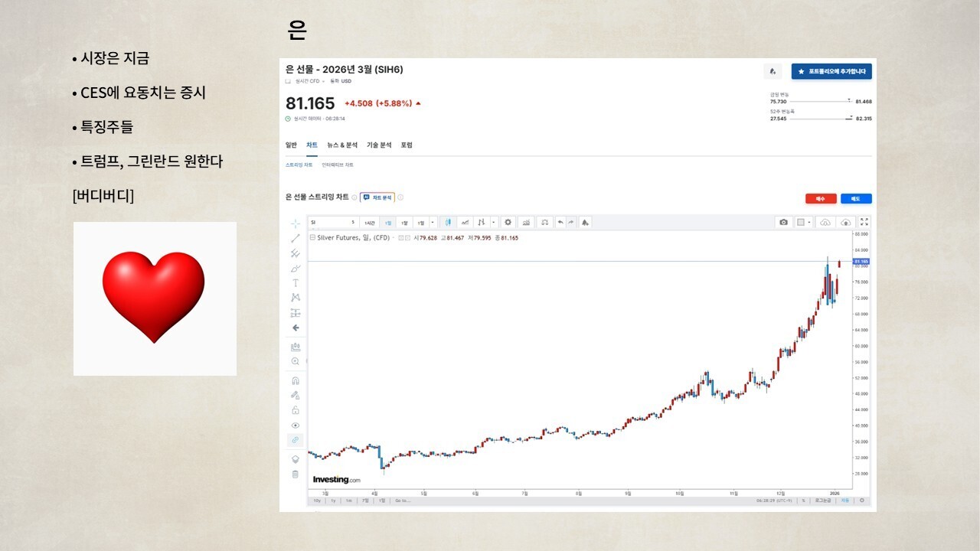The image size is (980, 551).
Task: Toggle lock all drawing tools
Action: [296, 410]
